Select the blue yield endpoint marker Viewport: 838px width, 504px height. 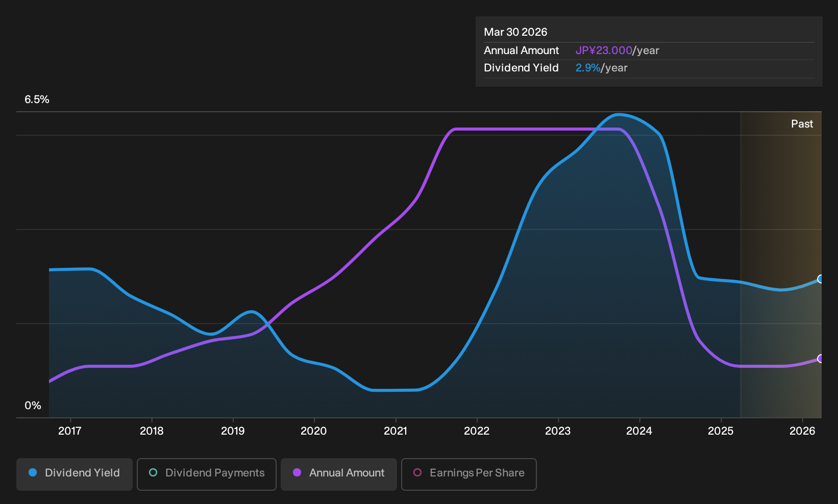[x=821, y=279]
